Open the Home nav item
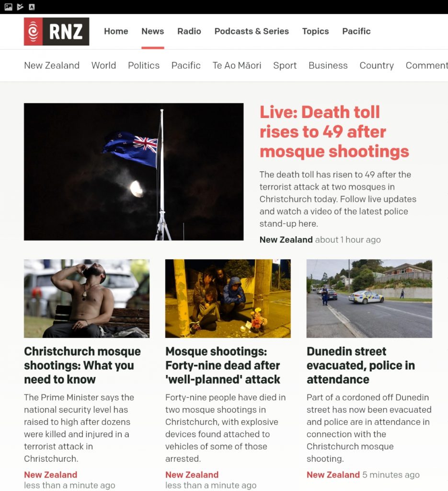The height and width of the screenshot is (491, 448). [116, 31]
